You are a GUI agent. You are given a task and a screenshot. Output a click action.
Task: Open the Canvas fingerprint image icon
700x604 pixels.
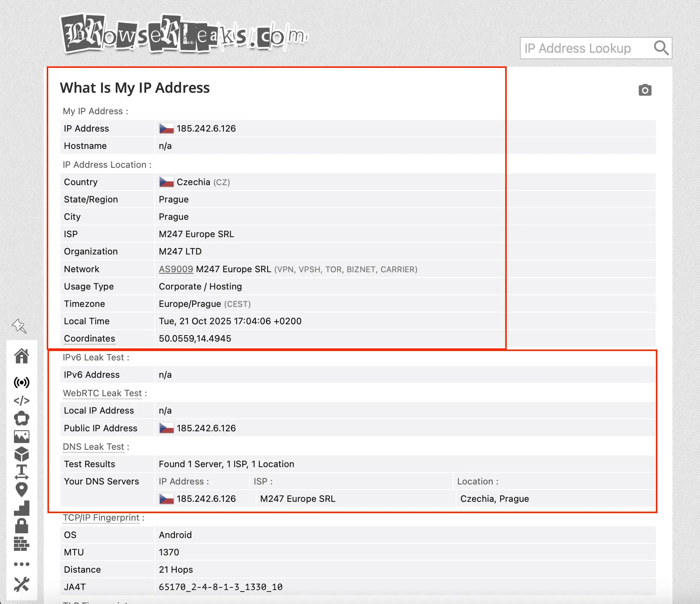[x=22, y=437]
